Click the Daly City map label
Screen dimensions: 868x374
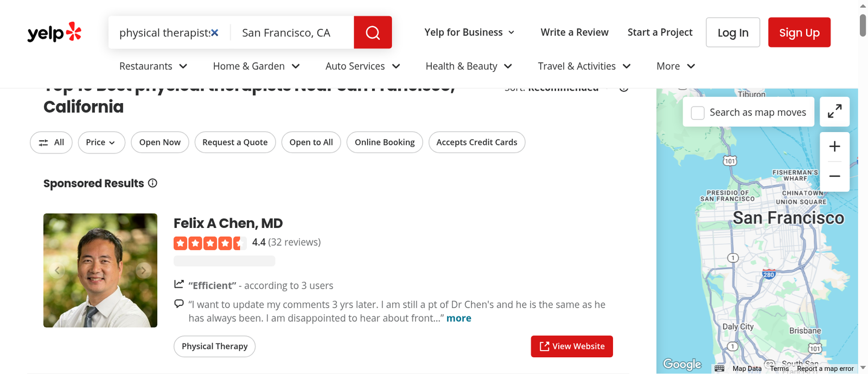click(738, 327)
